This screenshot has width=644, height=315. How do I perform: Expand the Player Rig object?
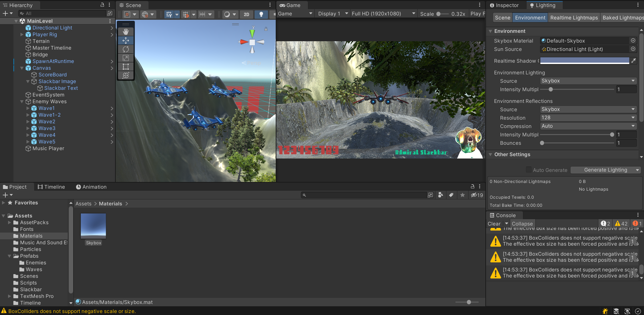22,35
